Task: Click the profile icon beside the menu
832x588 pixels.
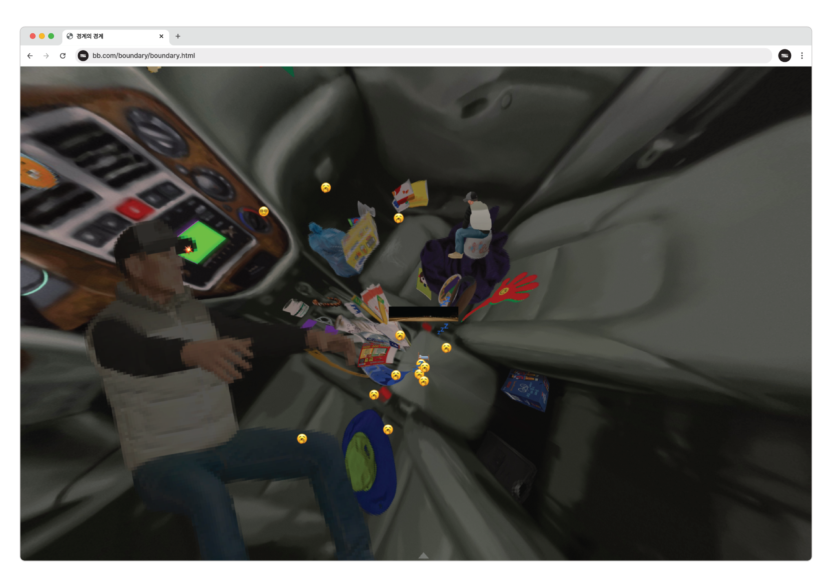Action: tap(784, 56)
